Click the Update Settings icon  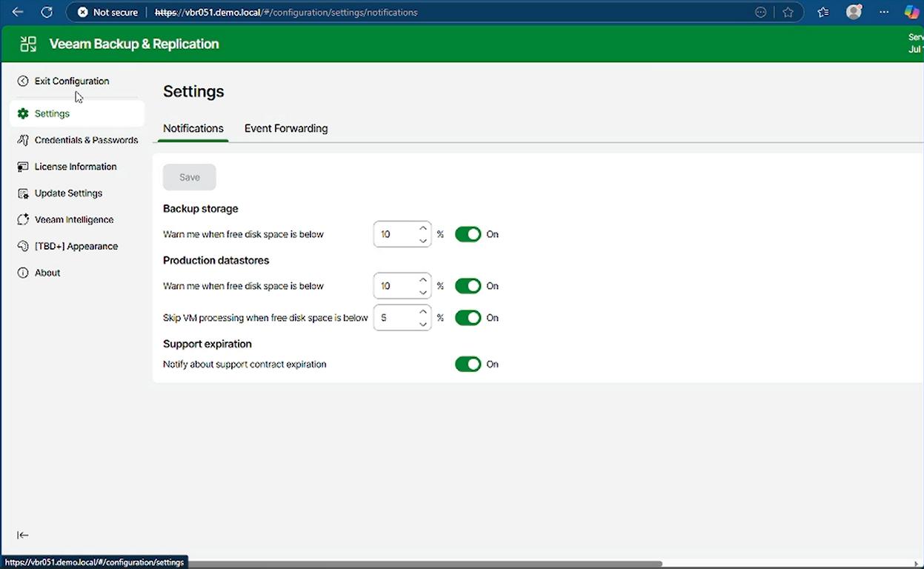(x=23, y=193)
